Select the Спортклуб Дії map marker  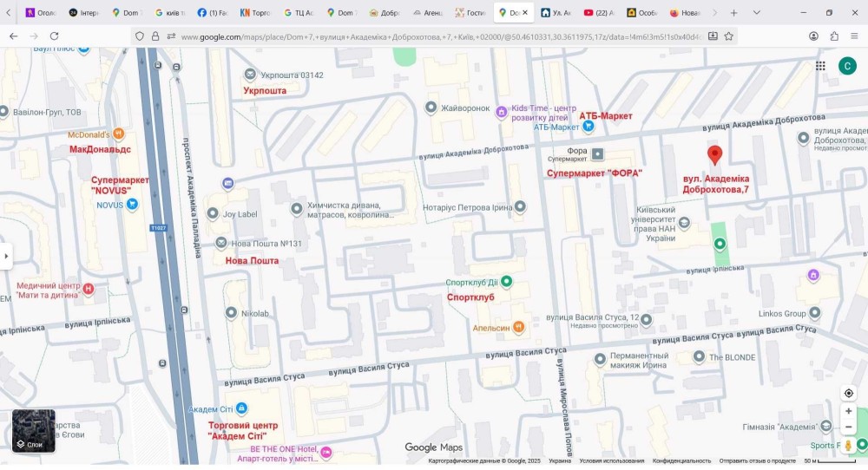507,282
